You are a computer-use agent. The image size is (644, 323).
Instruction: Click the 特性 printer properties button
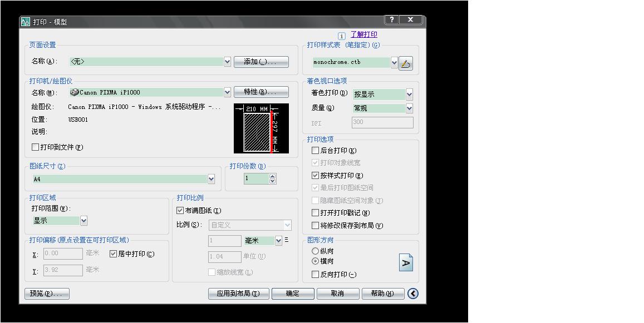coord(261,92)
